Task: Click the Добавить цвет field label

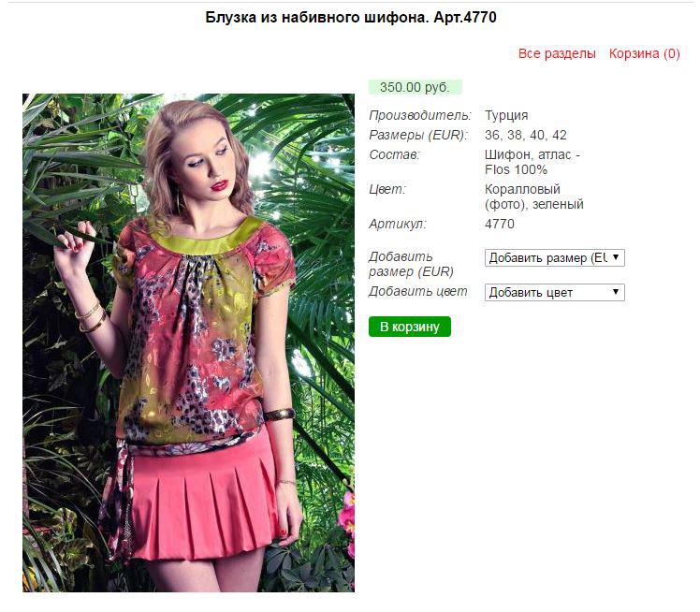Action: [418, 291]
